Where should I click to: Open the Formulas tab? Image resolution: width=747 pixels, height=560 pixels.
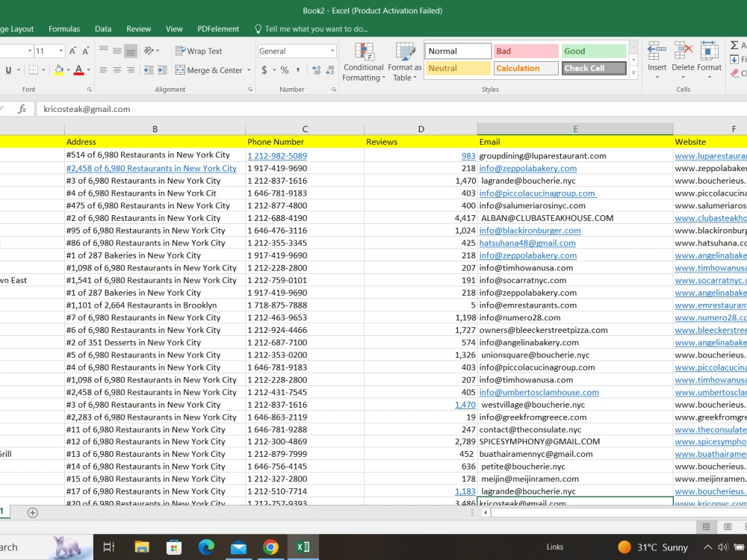(x=64, y=29)
